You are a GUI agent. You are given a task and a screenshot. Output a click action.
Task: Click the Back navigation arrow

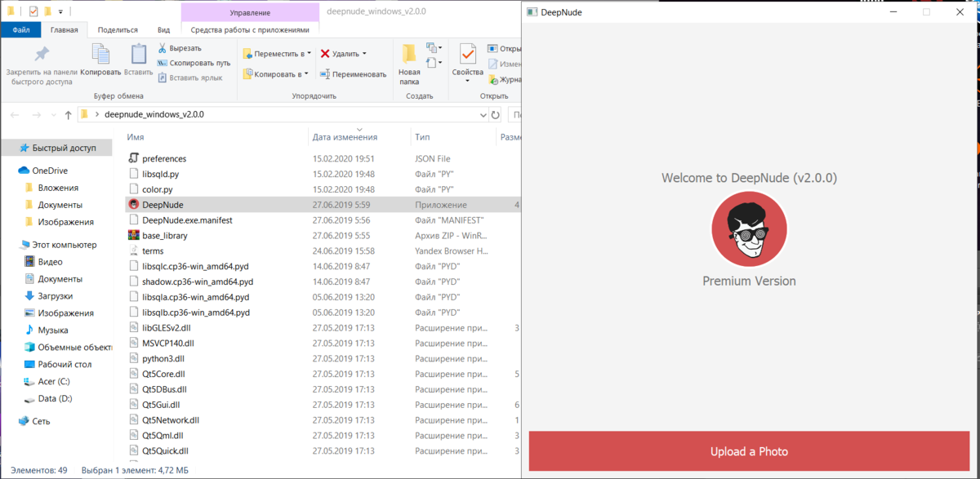coord(15,115)
